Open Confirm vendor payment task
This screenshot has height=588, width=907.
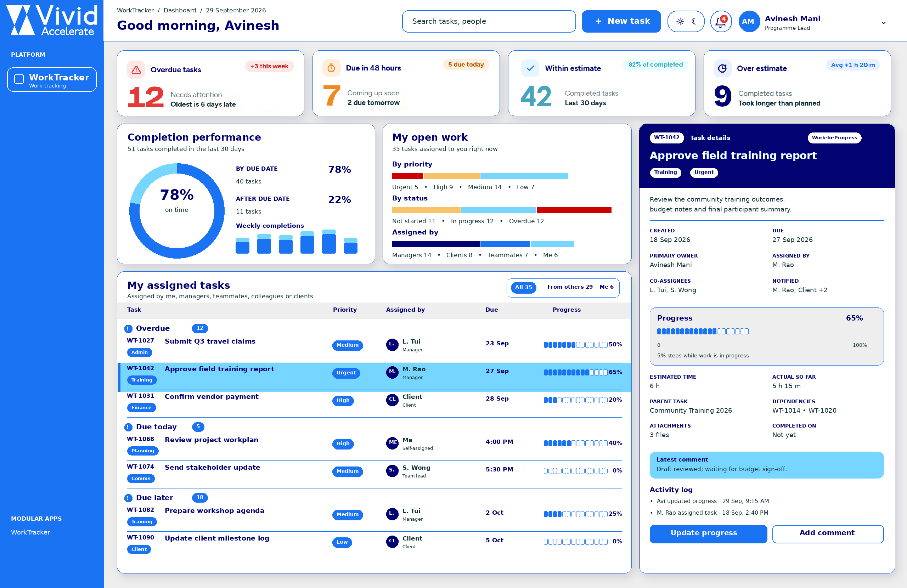pyautogui.click(x=212, y=397)
